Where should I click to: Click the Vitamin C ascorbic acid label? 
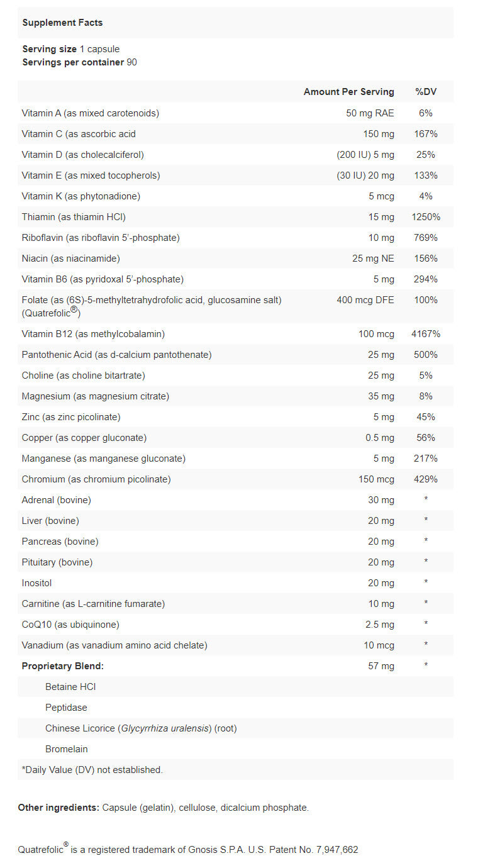[79, 134]
